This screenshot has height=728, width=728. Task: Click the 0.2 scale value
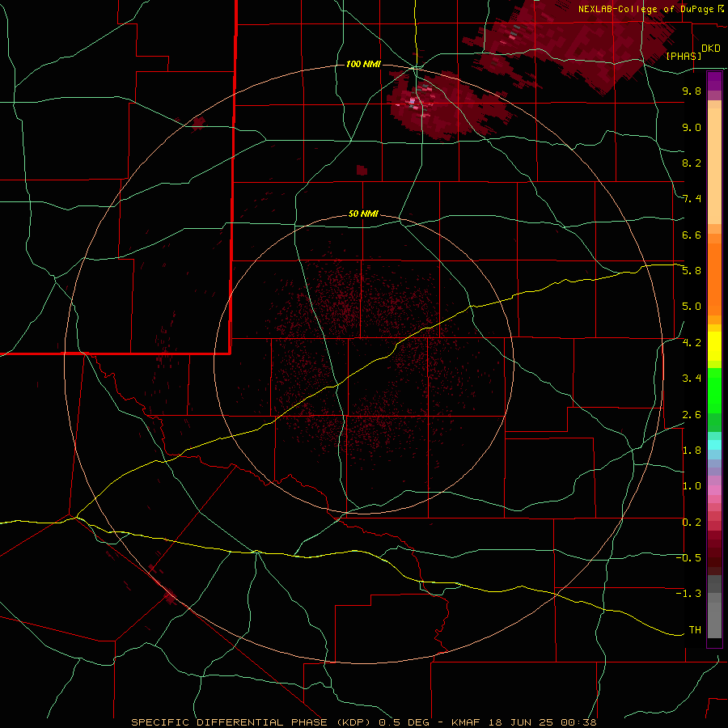(x=692, y=523)
